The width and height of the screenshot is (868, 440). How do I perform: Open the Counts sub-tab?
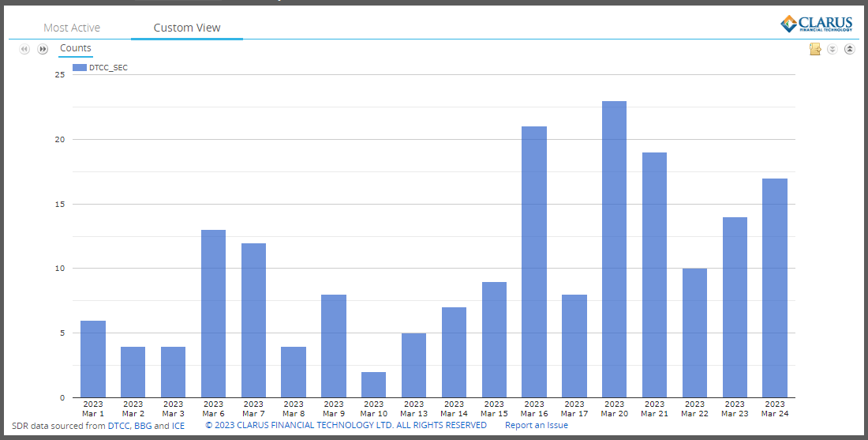tap(75, 48)
